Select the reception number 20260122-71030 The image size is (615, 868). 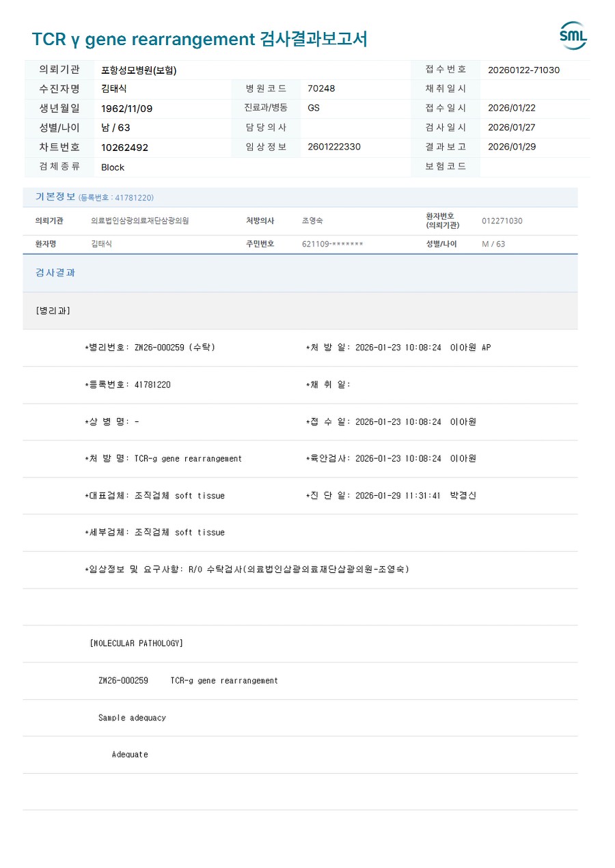coord(523,70)
